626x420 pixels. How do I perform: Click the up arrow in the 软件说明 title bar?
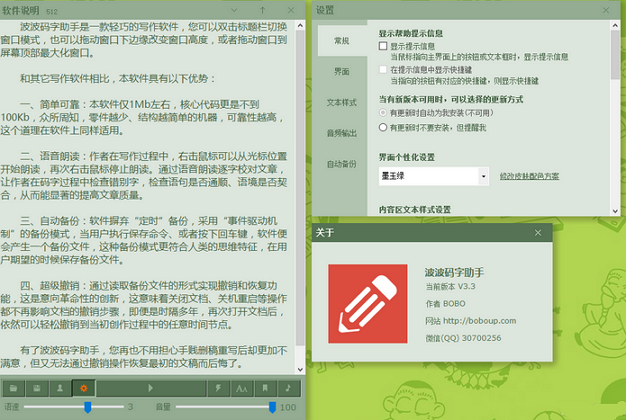262,10
